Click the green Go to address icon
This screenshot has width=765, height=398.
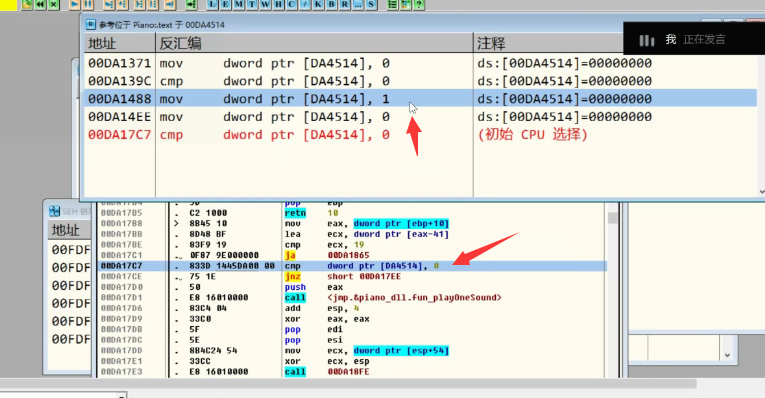pos(191,4)
